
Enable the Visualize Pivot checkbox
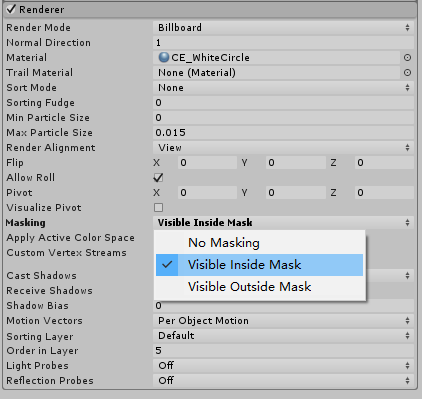click(159, 208)
